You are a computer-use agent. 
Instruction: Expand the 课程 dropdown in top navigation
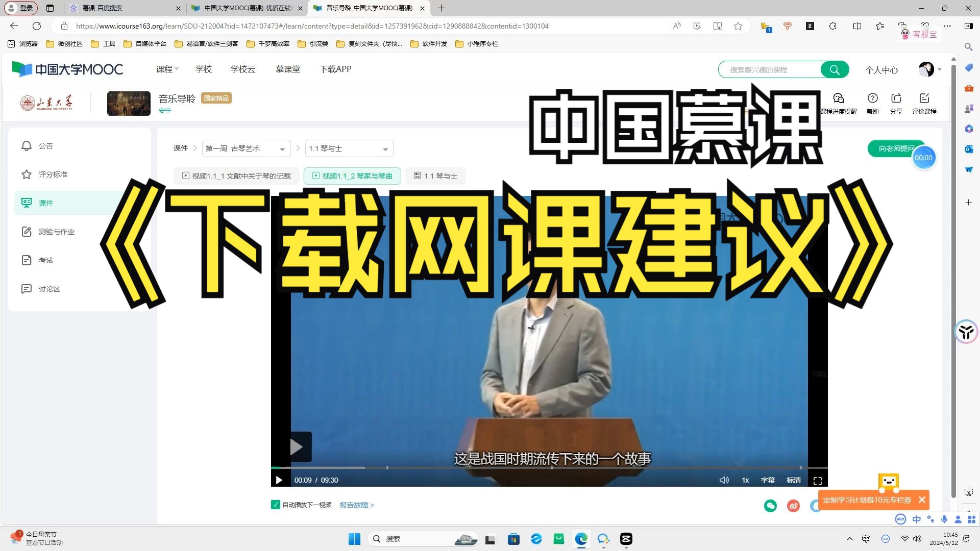(x=167, y=69)
